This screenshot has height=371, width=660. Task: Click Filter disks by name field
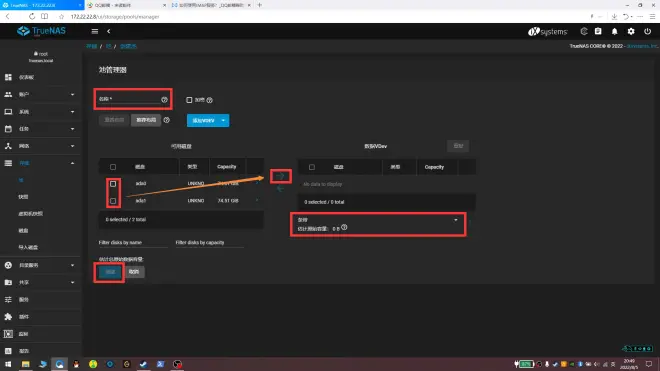pos(133,243)
